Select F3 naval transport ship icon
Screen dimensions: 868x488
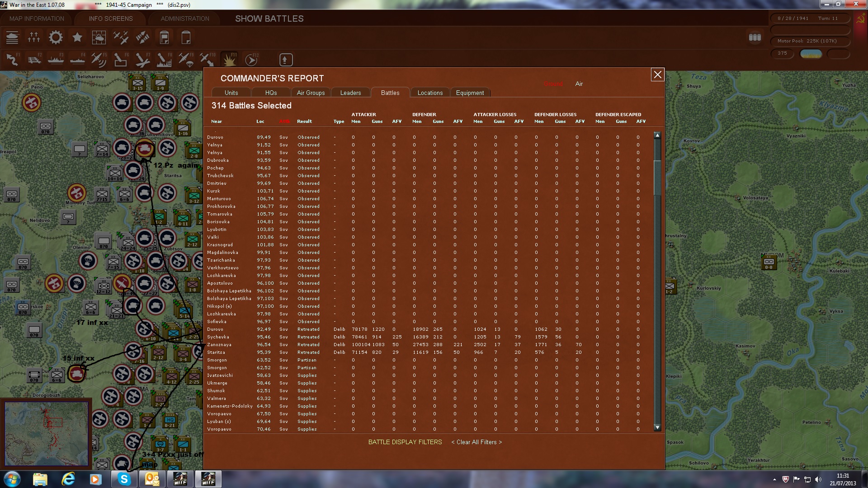click(56, 60)
